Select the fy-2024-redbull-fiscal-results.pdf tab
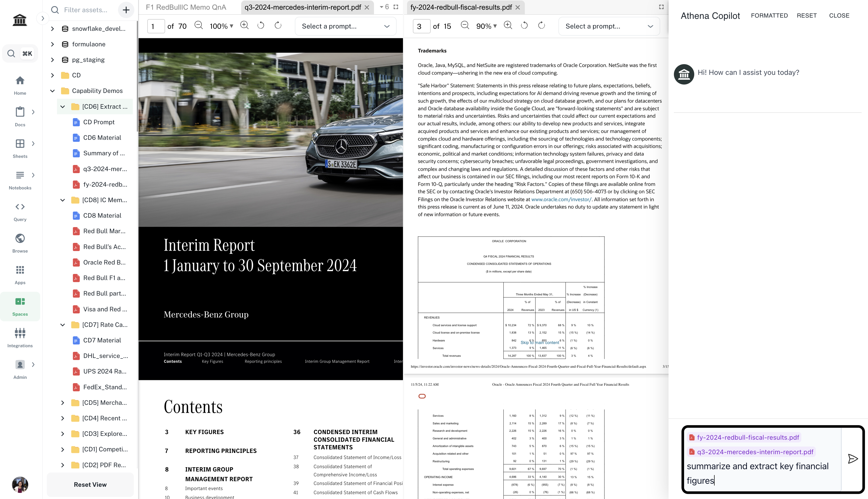This screenshot has height=499, width=868. [x=461, y=7]
